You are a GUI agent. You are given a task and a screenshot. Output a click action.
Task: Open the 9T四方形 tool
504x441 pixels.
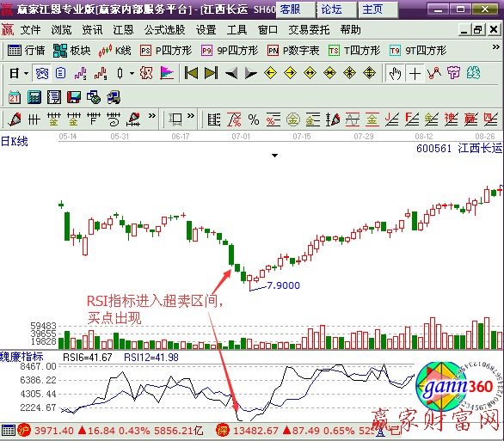click(x=418, y=51)
